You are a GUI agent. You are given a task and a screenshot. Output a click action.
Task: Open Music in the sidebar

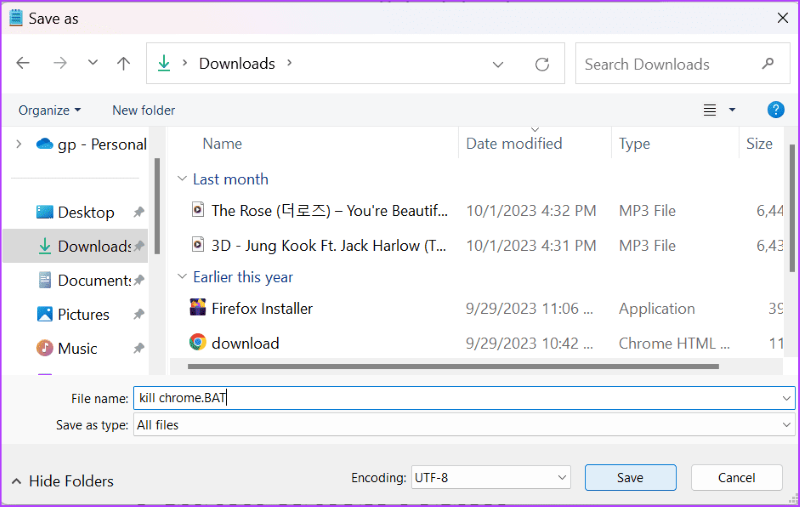pos(67,348)
